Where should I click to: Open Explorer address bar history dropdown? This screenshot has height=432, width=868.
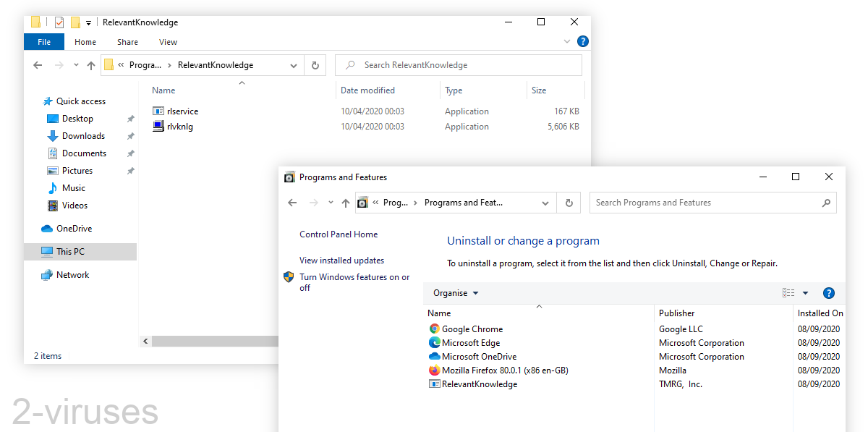pyautogui.click(x=294, y=65)
